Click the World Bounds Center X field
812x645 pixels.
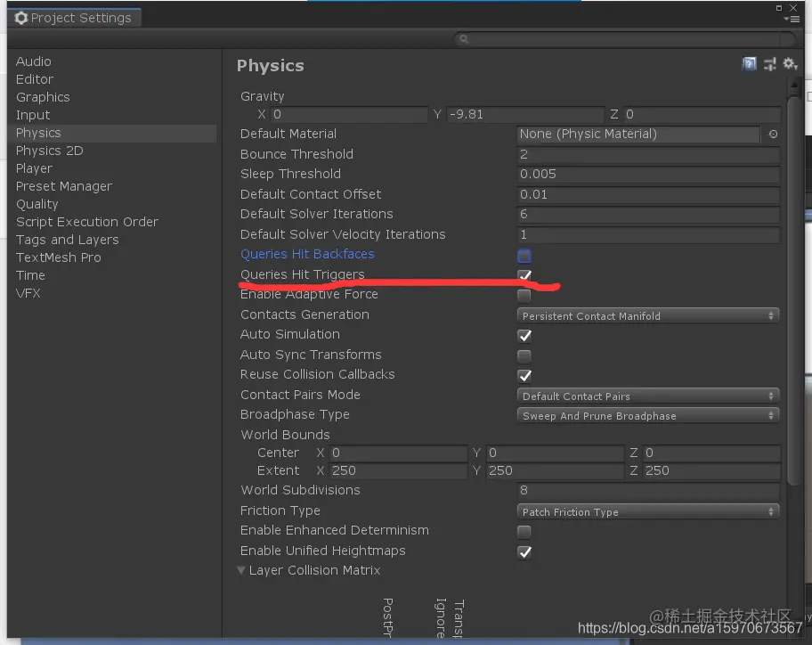pos(398,453)
